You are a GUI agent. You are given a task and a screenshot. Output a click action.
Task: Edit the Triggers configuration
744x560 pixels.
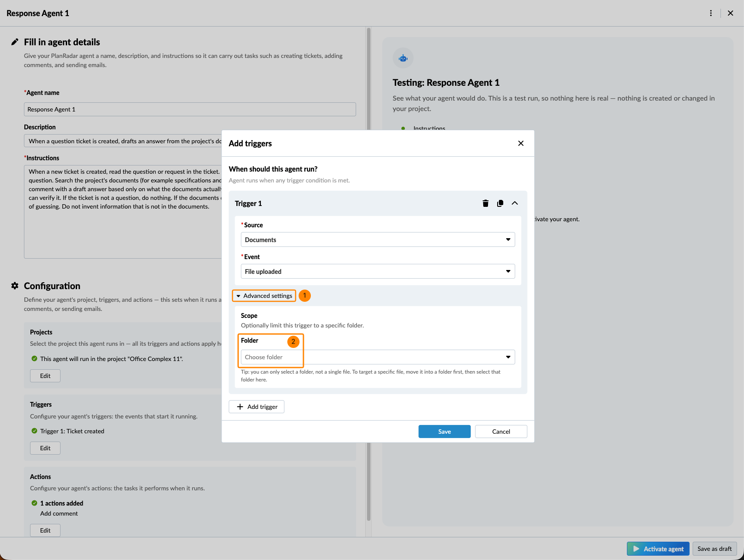(x=45, y=448)
